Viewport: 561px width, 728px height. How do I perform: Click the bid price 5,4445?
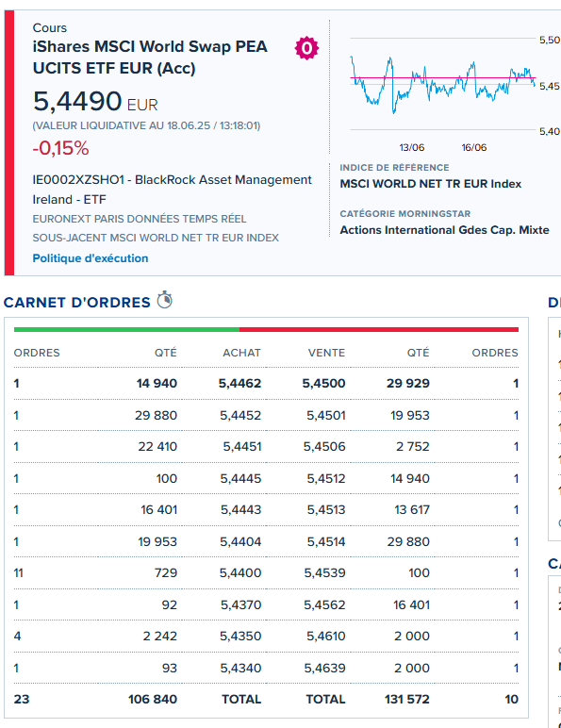pyautogui.click(x=240, y=478)
